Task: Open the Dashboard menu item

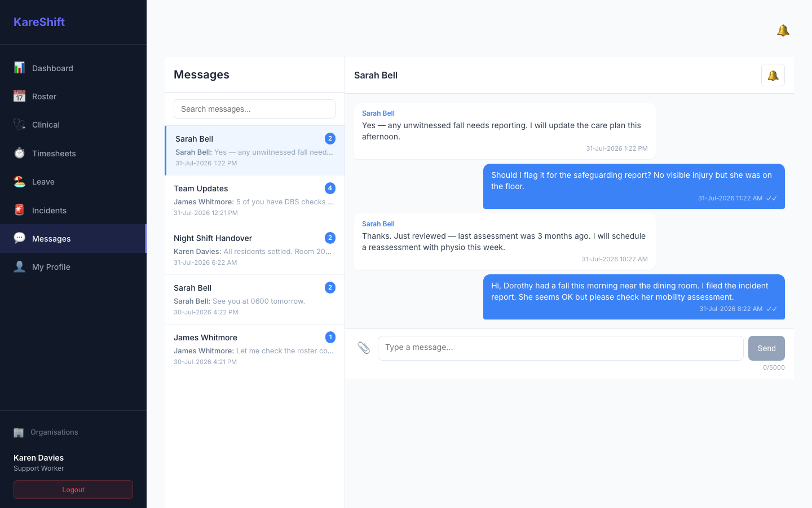Action: (x=73, y=68)
